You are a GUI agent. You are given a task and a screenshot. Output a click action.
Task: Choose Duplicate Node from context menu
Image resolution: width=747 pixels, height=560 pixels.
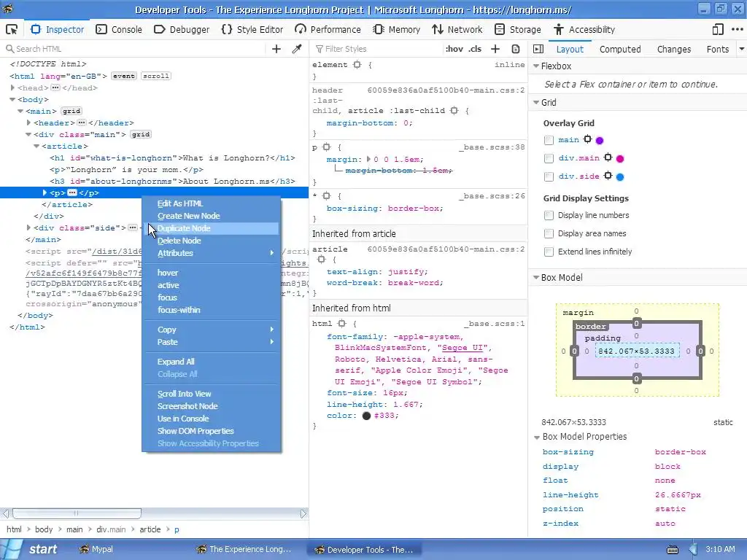[211, 228]
